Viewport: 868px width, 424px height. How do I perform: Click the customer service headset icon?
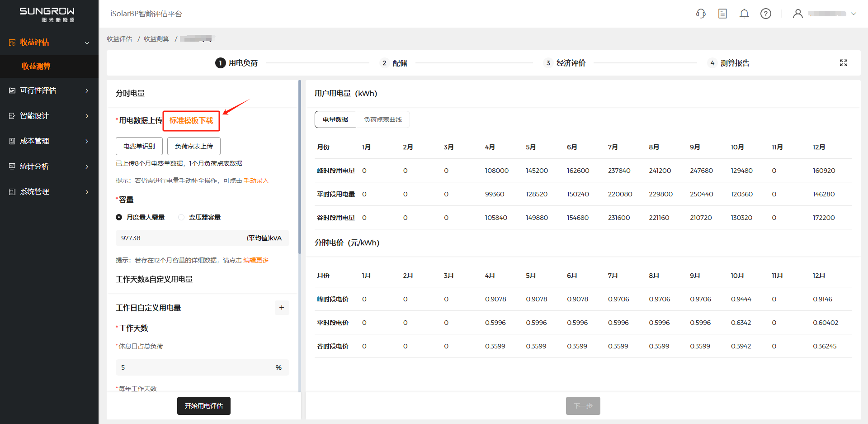point(701,14)
